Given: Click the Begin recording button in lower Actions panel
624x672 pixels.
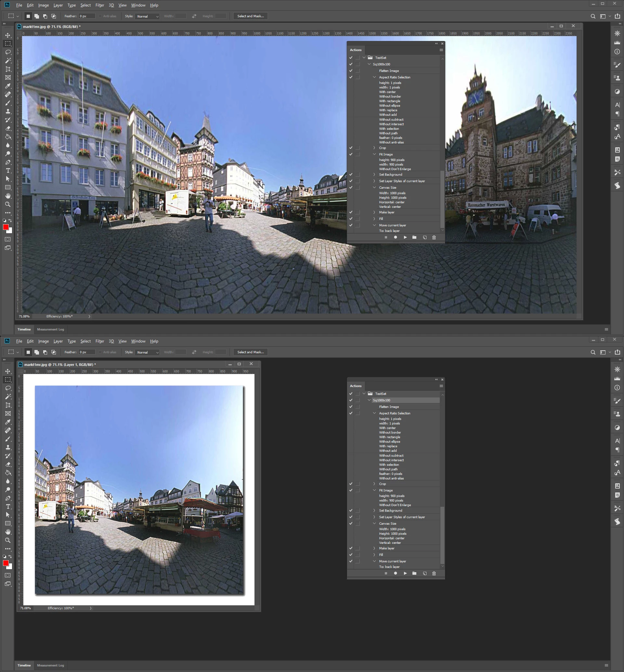Looking at the screenshot, I should (x=396, y=573).
